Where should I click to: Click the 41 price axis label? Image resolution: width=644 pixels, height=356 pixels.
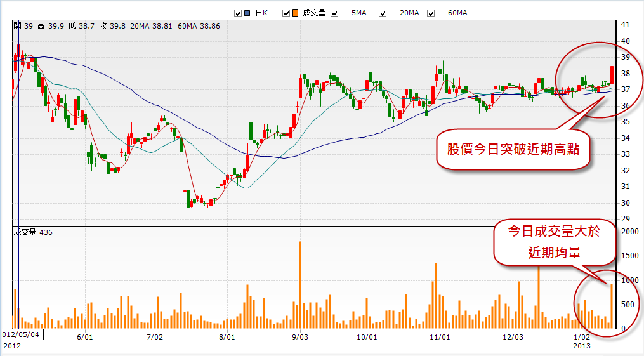[x=625, y=25]
